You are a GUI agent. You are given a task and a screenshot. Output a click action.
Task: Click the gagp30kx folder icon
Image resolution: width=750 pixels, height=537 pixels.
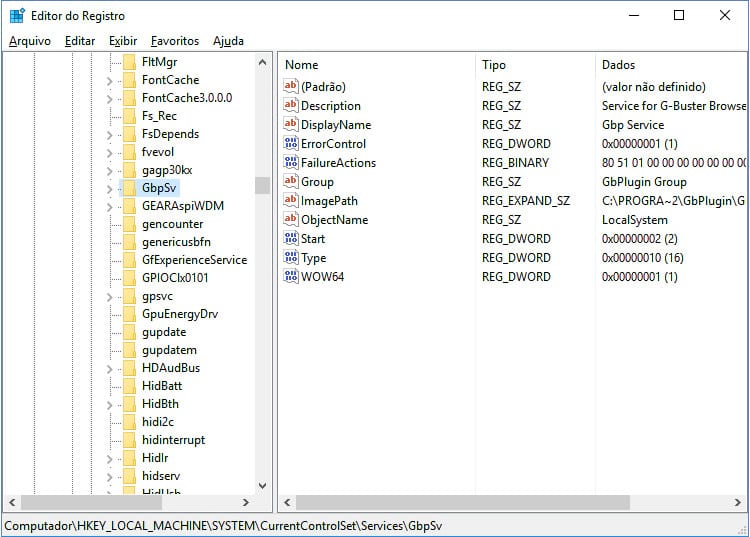point(130,170)
